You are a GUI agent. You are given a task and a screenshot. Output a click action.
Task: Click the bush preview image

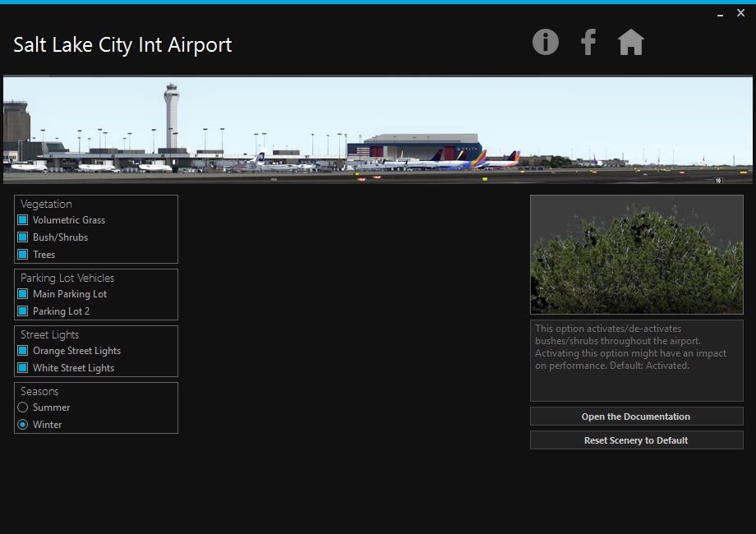pyautogui.click(x=636, y=255)
